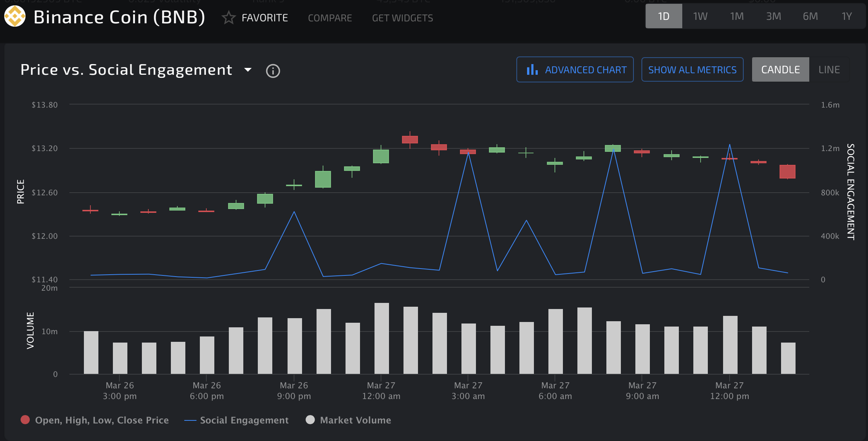This screenshot has width=868, height=441.
Task: Click the Mar 27 6:00 am axis label
Action: pos(555,391)
